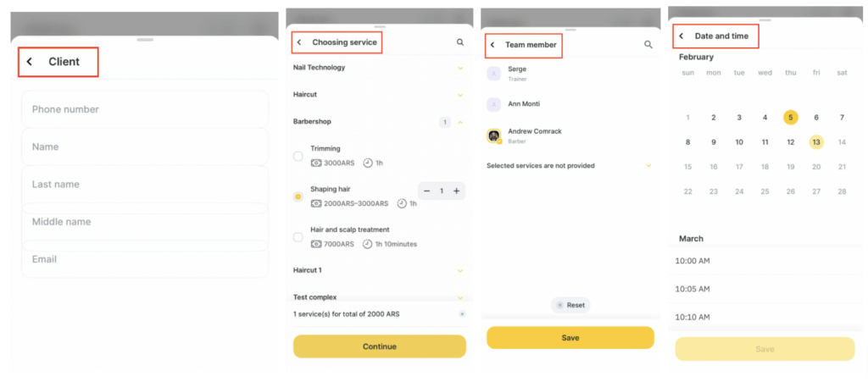Image resolution: width=868 pixels, height=382 pixels.
Task: Click the Phone number input field
Action: (144, 109)
